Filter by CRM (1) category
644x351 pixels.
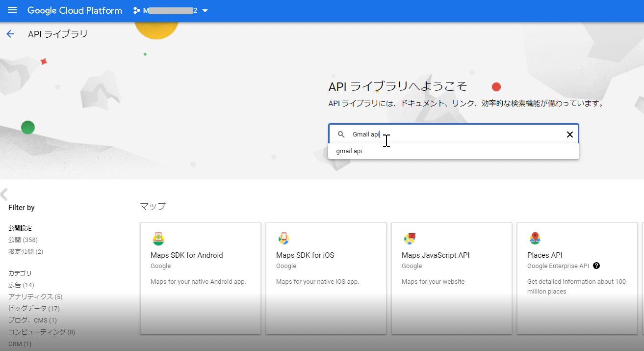(x=20, y=344)
